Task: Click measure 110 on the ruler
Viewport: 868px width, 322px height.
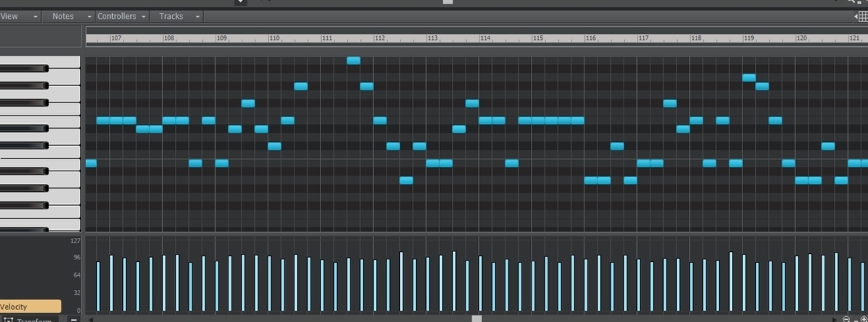Action: 274,38
